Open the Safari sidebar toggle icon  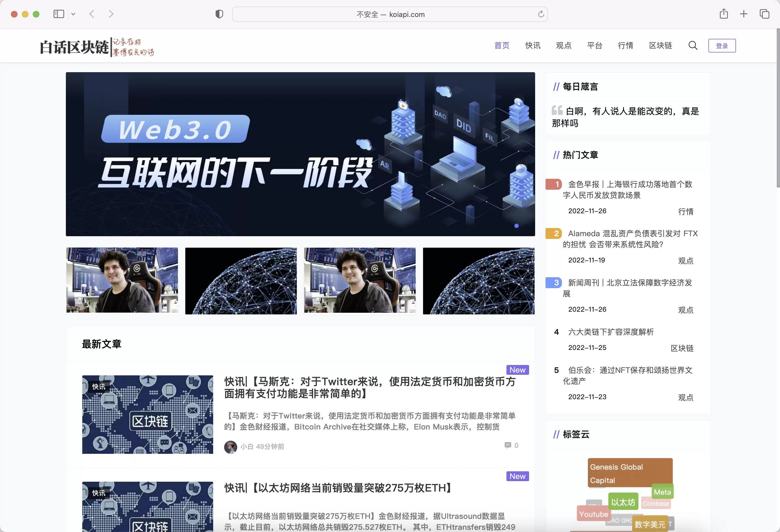59,14
